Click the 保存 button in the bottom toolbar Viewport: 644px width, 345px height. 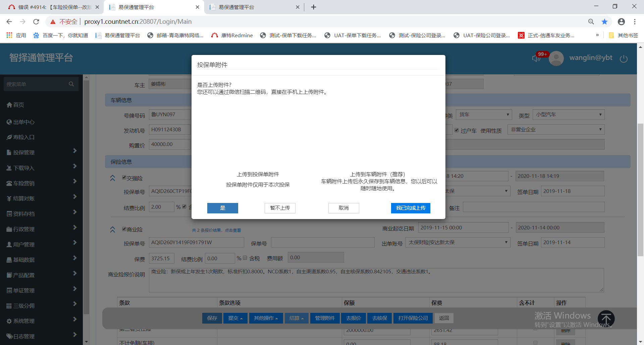[212, 318]
